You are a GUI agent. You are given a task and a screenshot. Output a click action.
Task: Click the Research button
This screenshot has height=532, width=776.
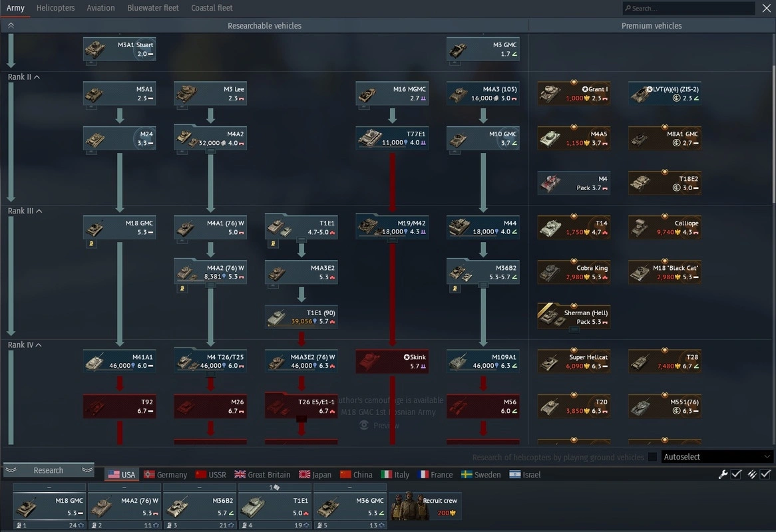click(49, 470)
